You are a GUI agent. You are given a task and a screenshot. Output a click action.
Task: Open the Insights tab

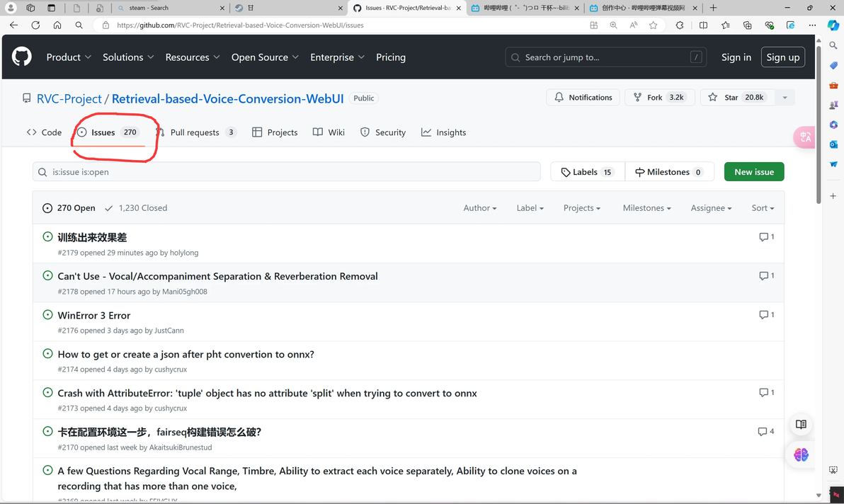tap(444, 132)
